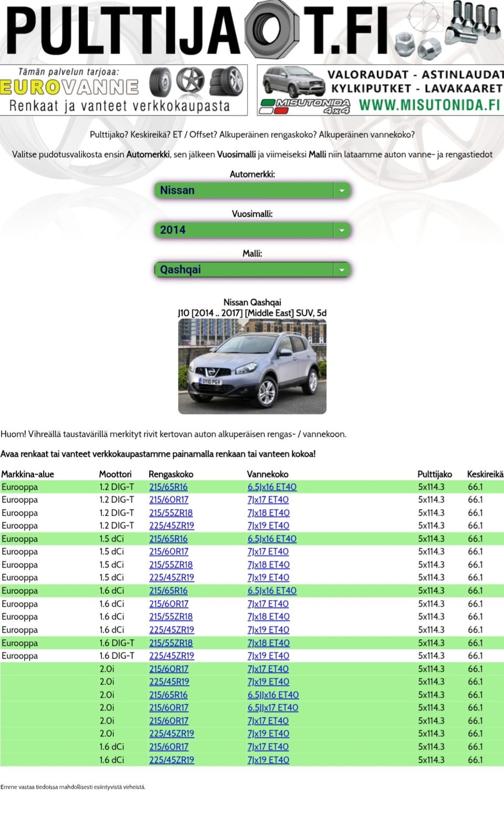Select 5x114.3 bolt pattern in first Eurooppa row
This screenshot has width=504, height=834.
tap(431, 487)
